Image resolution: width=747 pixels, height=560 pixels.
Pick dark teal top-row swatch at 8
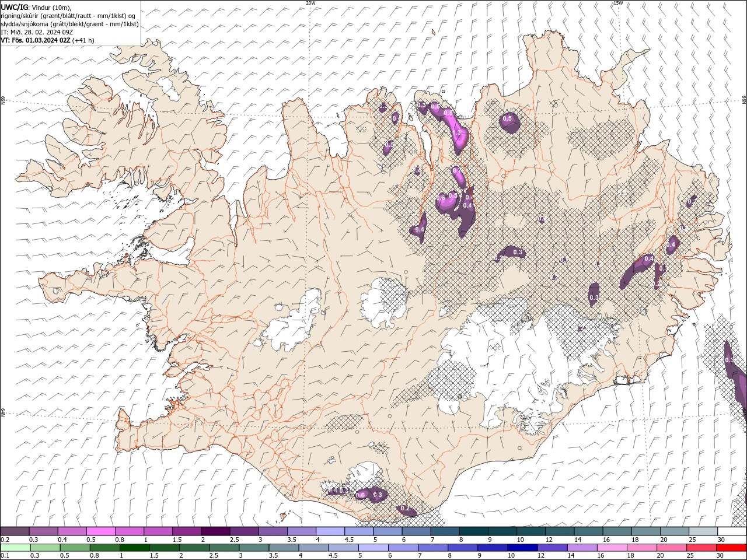point(473,531)
